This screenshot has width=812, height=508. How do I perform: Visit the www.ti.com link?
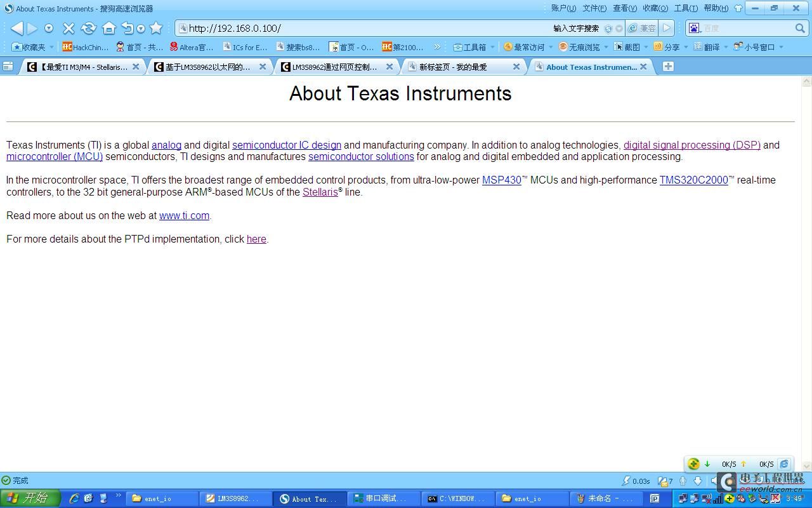184,215
